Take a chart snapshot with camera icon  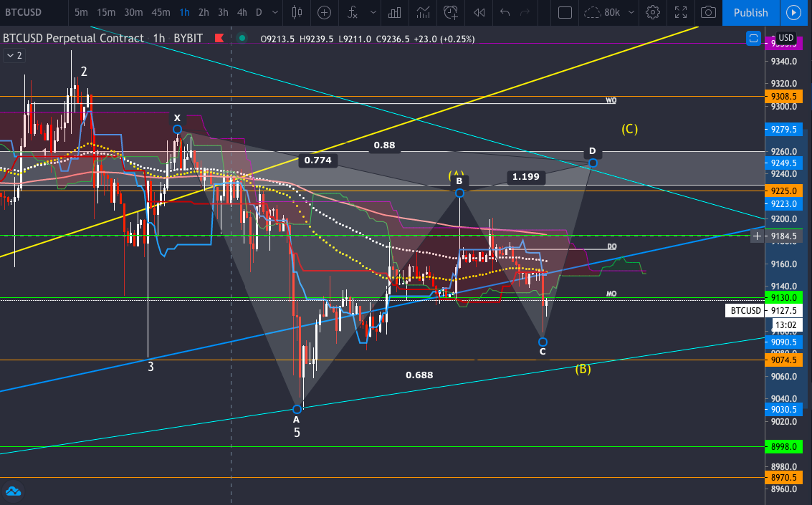(x=708, y=12)
